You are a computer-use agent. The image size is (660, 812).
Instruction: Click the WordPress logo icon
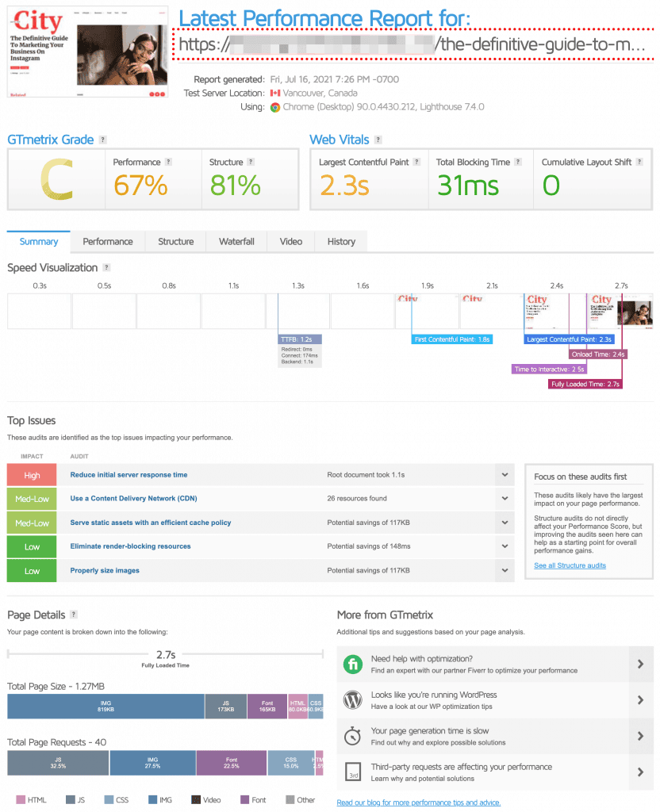353,699
